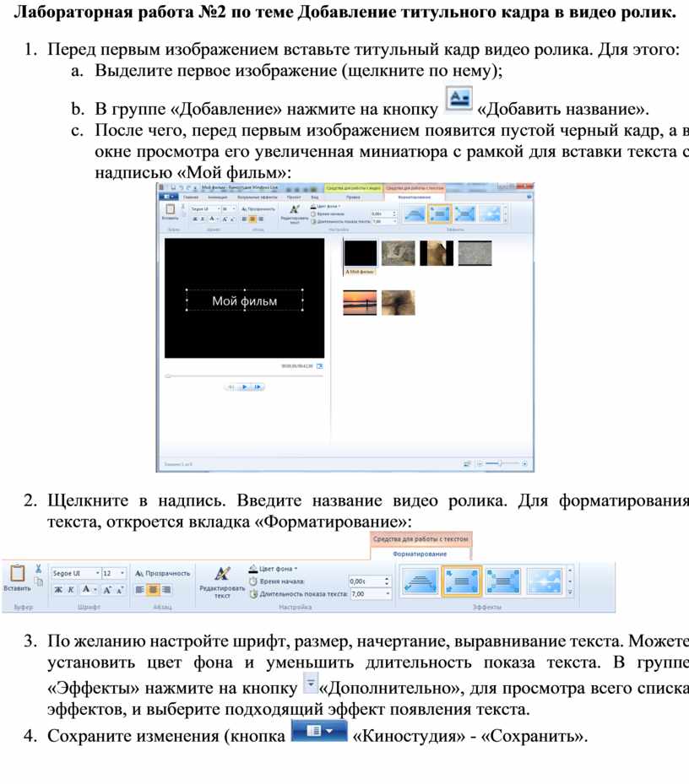Screen dimensions: 689x784
Task: Click the Bold (Ж) button in lower ribbon
Action: tap(59, 589)
